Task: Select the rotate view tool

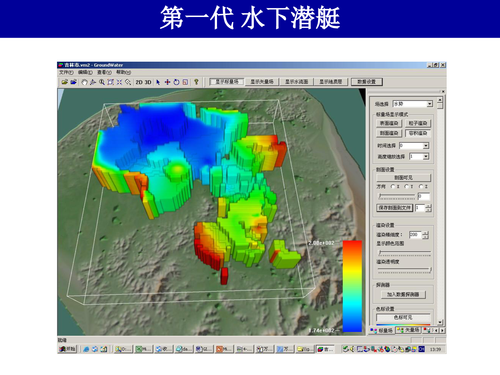Action: (x=176, y=82)
